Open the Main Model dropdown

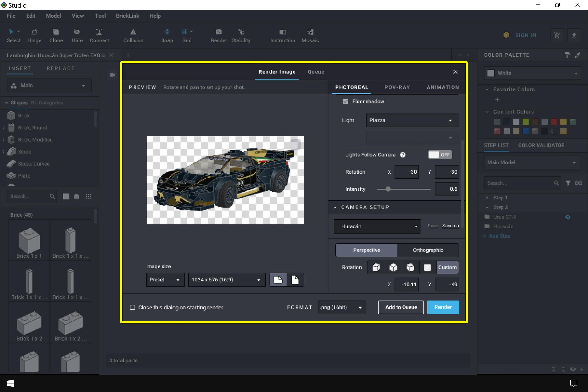tap(532, 162)
